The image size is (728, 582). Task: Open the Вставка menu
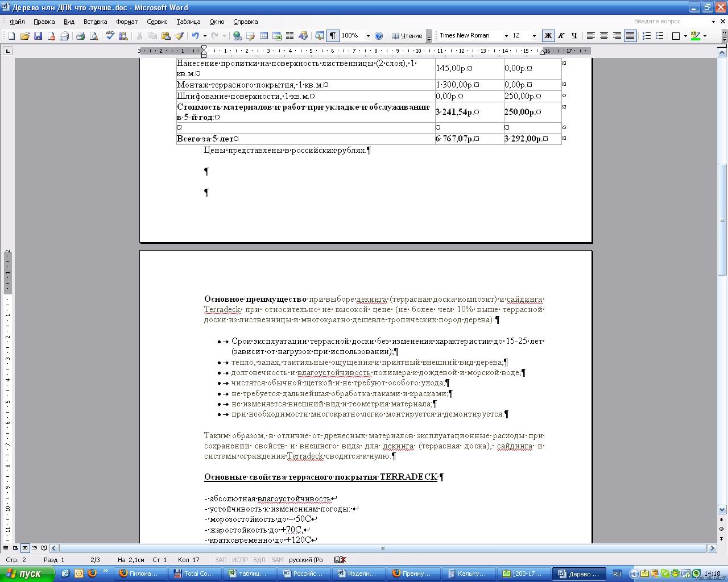[x=95, y=22]
